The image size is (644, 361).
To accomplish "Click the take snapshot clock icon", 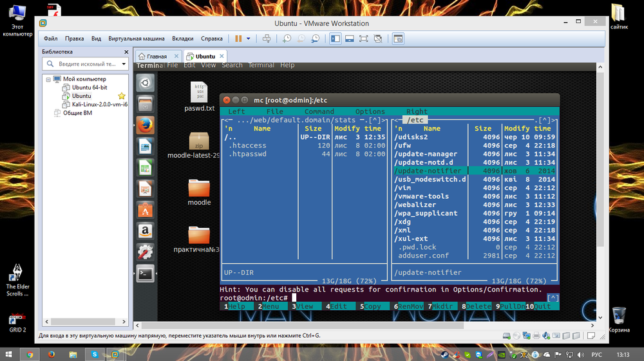I will pos(287,39).
